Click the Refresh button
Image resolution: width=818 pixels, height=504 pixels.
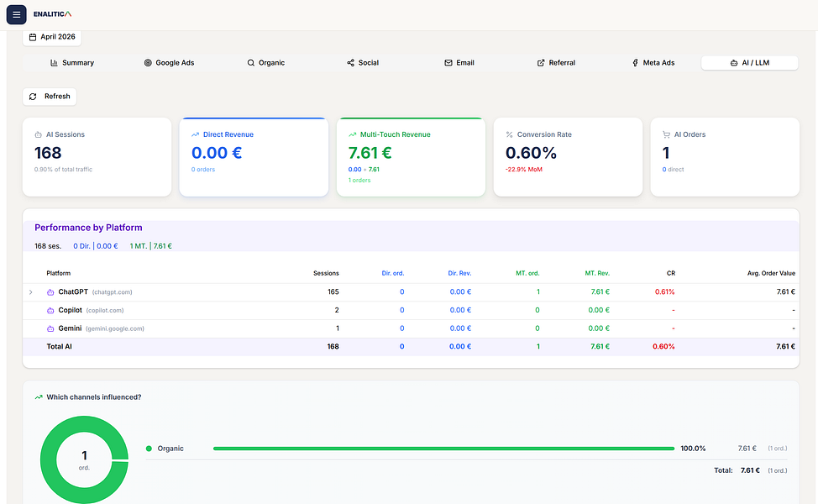pyautogui.click(x=50, y=97)
